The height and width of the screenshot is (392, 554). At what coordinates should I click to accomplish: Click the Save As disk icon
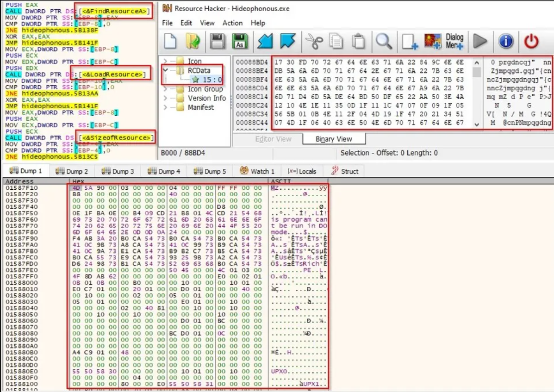pyautogui.click(x=240, y=41)
